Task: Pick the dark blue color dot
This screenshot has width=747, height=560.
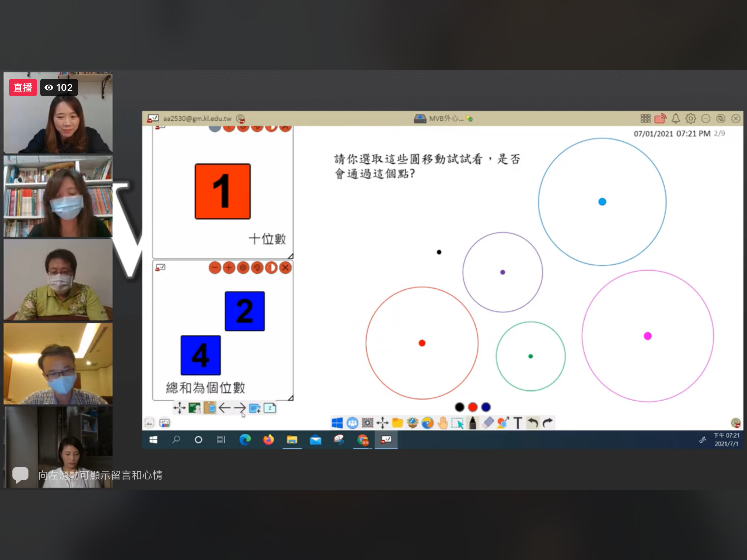Action: 486,407
